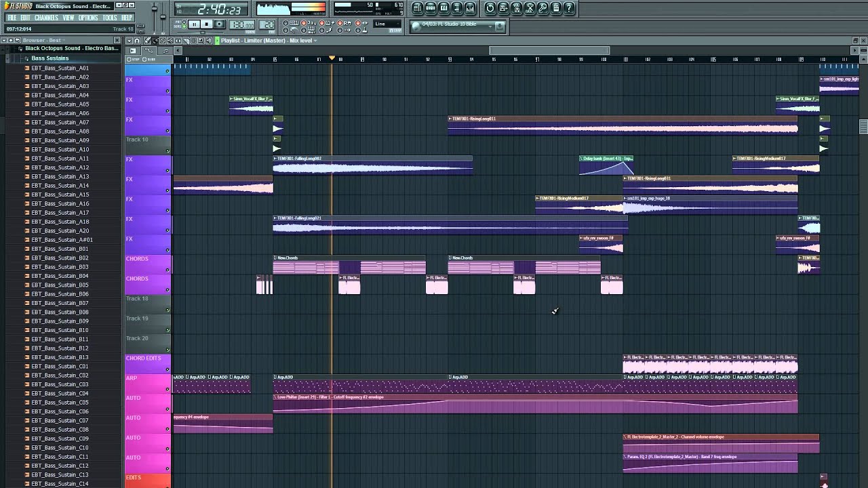
Task: Collapse the Bass Sustains folder
Action: pyautogui.click(x=26, y=58)
